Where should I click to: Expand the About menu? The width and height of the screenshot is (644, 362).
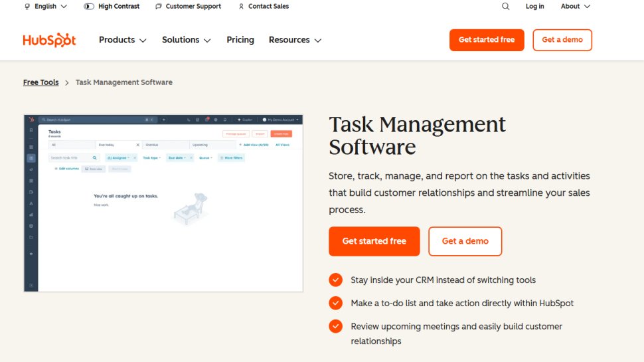tap(576, 6)
